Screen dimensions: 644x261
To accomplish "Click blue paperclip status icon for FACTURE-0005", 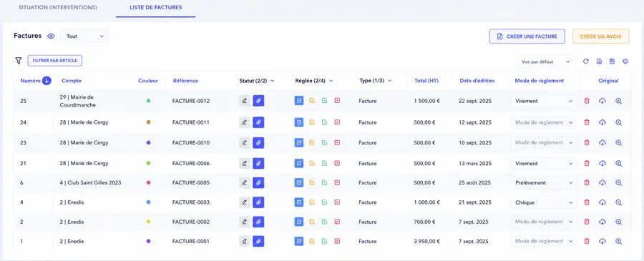I will pyautogui.click(x=258, y=182).
